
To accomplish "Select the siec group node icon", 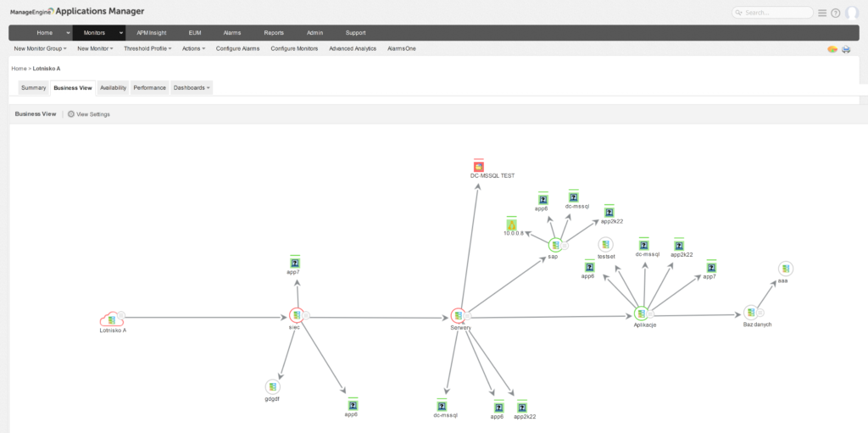I will click(296, 315).
